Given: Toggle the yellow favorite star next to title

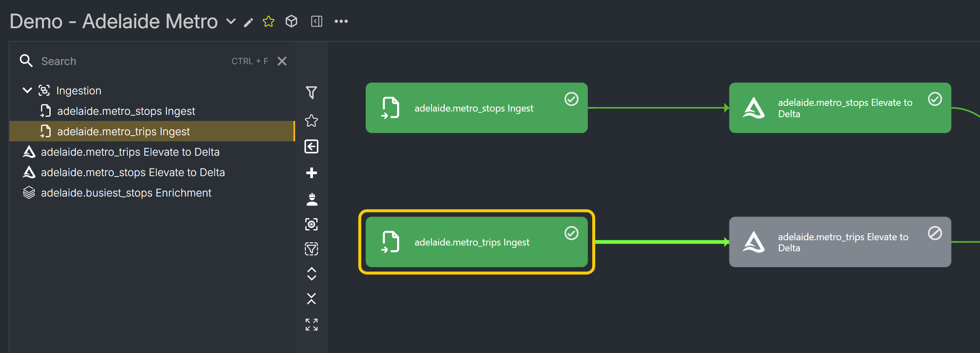Looking at the screenshot, I should (269, 21).
